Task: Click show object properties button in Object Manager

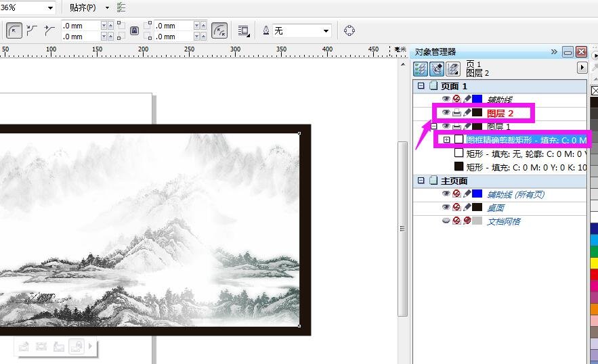Action: pos(421,68)
